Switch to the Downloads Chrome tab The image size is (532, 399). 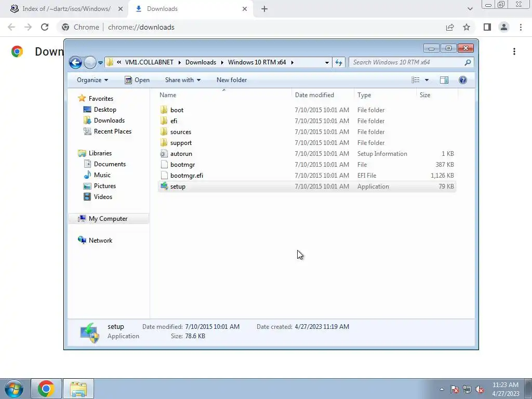(x=190, y=9)
